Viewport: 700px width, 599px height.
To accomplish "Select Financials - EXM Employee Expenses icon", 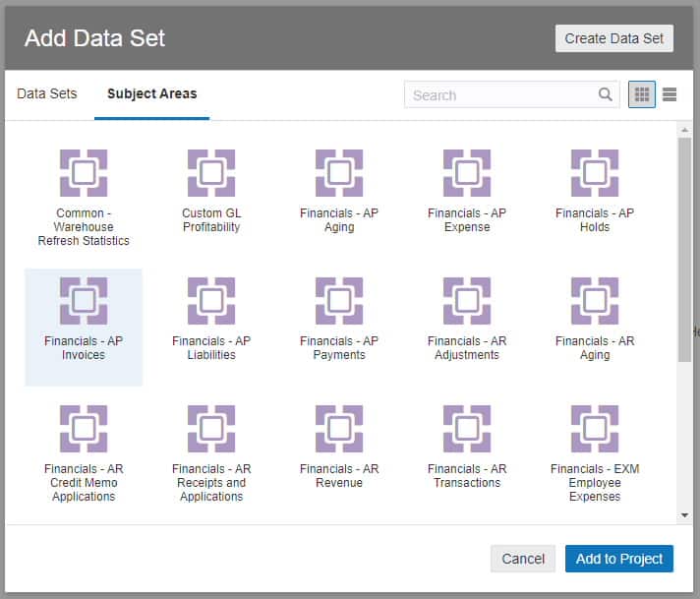I will tap(595, 429).
